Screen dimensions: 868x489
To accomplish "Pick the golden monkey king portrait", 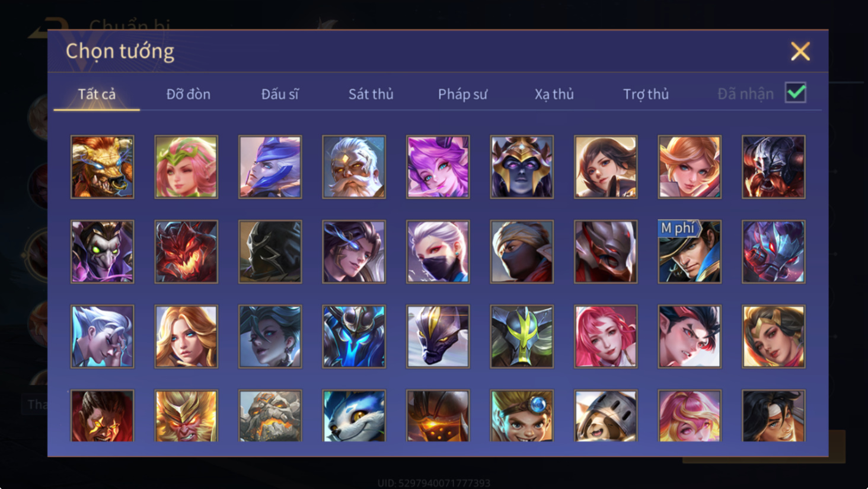I will point(186,415).
